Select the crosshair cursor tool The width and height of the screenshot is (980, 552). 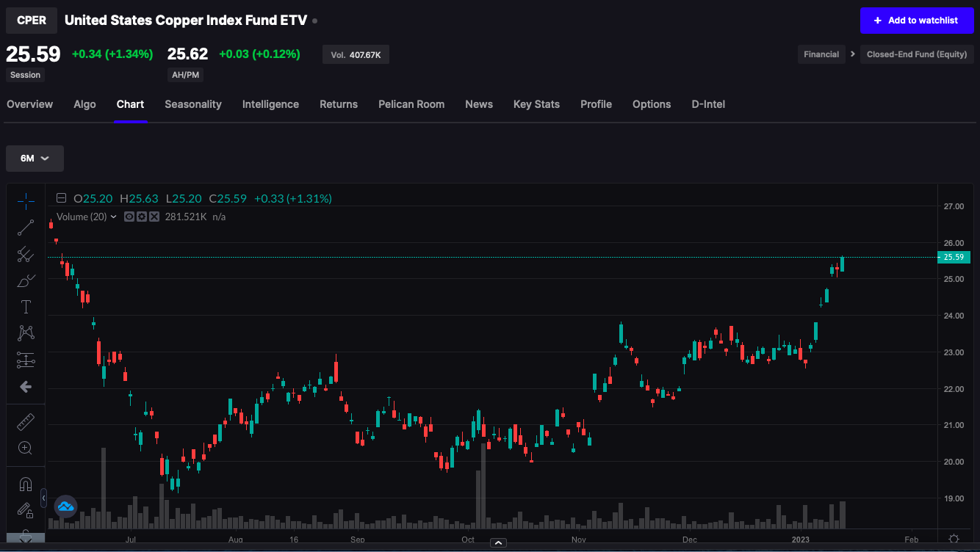click(26, 200)
